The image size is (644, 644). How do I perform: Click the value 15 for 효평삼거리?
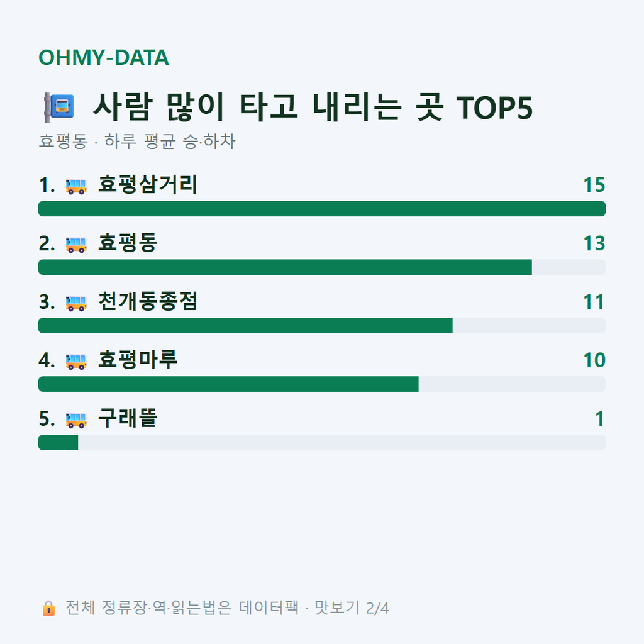594,185
